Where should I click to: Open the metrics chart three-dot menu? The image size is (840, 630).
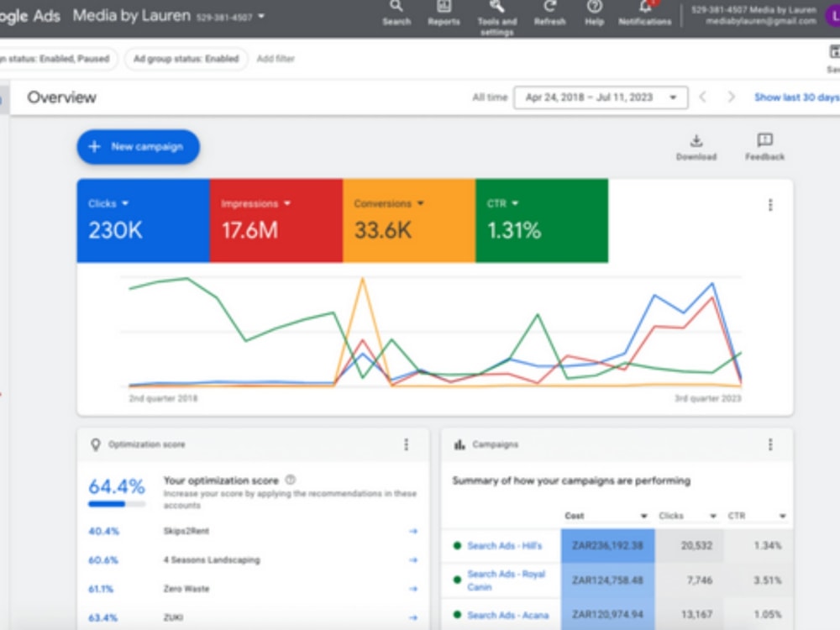pos(770,205)
